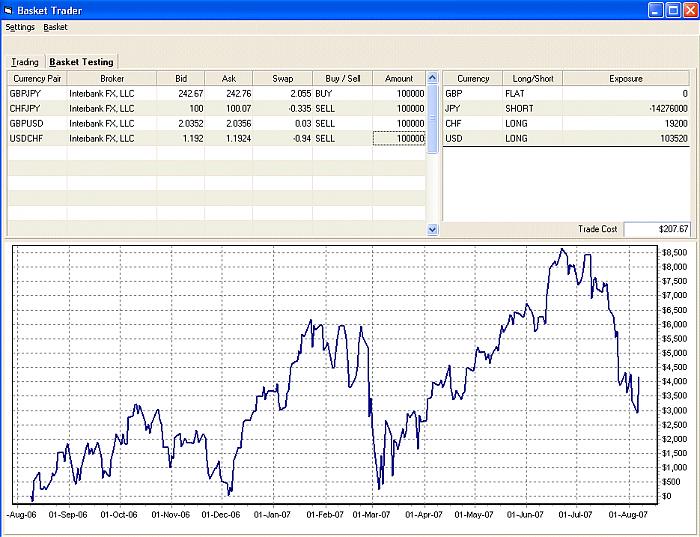Click the Long/Short column header
Viewport: 700px width, 537px height.
(x=533, y=79)
